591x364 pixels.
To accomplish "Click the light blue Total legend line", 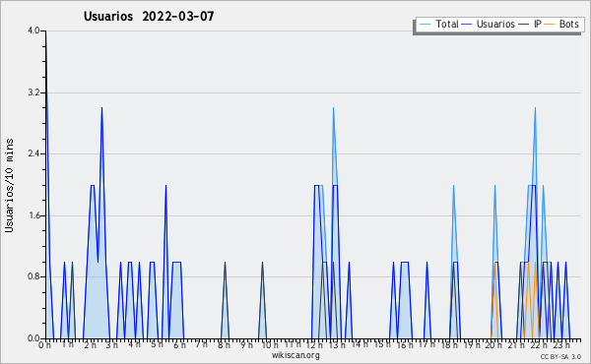I will tap(425, 25).
